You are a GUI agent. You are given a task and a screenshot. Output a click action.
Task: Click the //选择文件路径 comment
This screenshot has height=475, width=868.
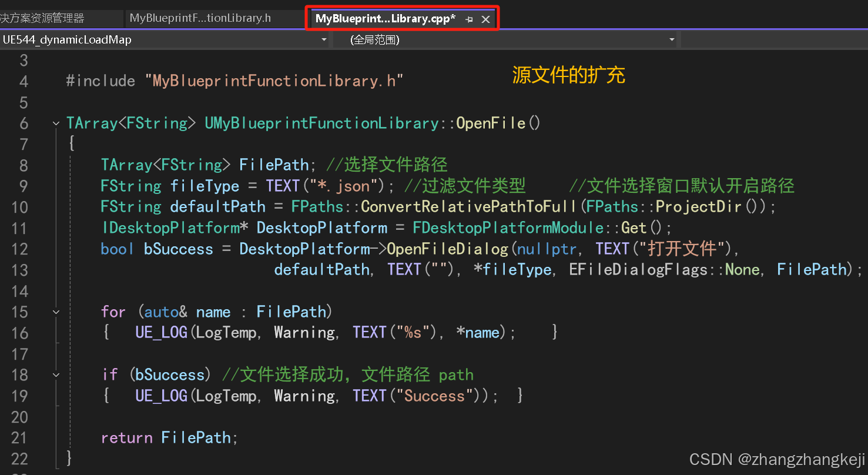(387, 165)
